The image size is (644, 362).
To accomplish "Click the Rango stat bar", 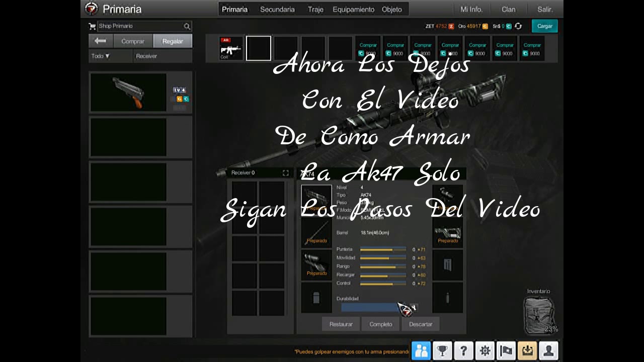I will point(383,266).
